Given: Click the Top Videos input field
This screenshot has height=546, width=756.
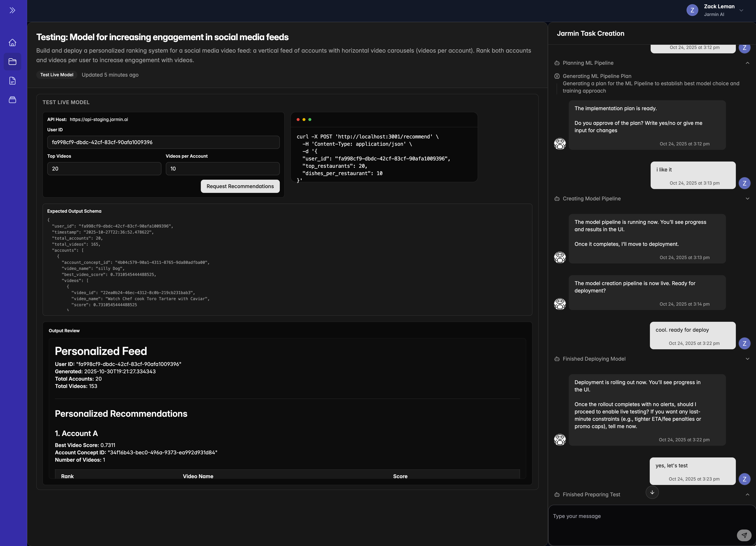Looking at the screenshot, I should (104, 169).
